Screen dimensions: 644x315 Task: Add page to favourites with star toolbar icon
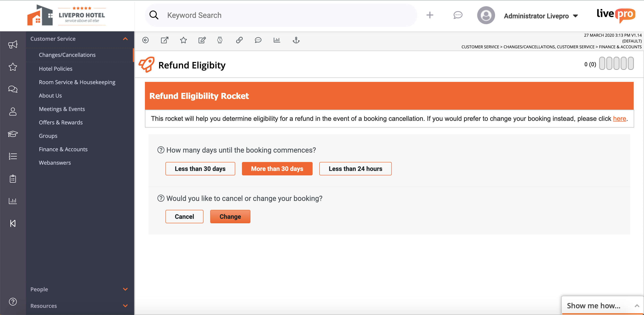(183, 40)
